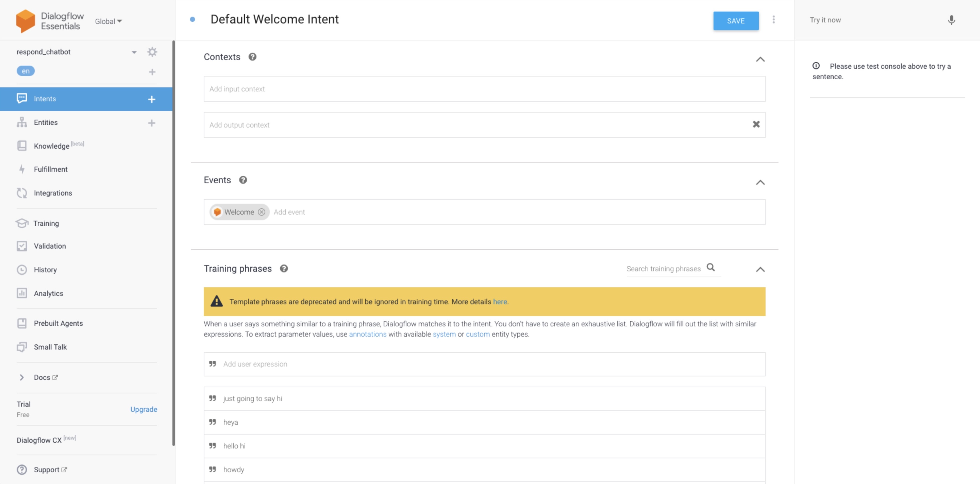Viewport: 980px width, 484px height.
Task: Click the Fulfillment navigation icon
Action: point(22,169)
